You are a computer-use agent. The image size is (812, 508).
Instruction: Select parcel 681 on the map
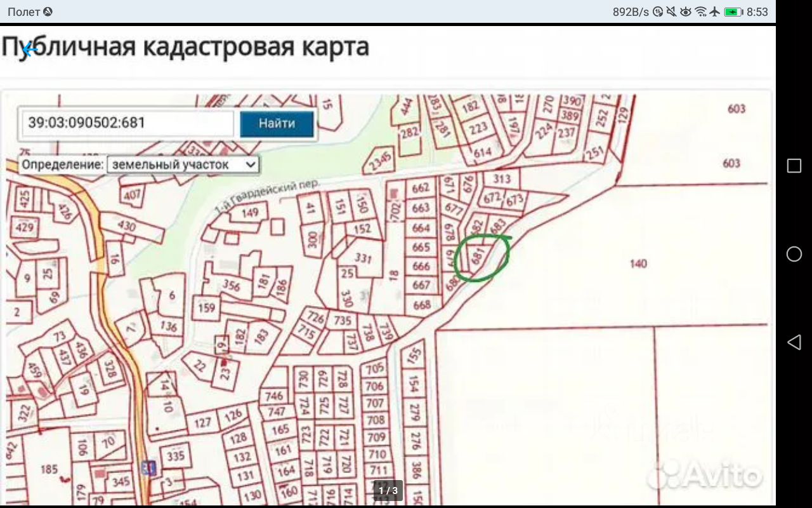[478, 257]
